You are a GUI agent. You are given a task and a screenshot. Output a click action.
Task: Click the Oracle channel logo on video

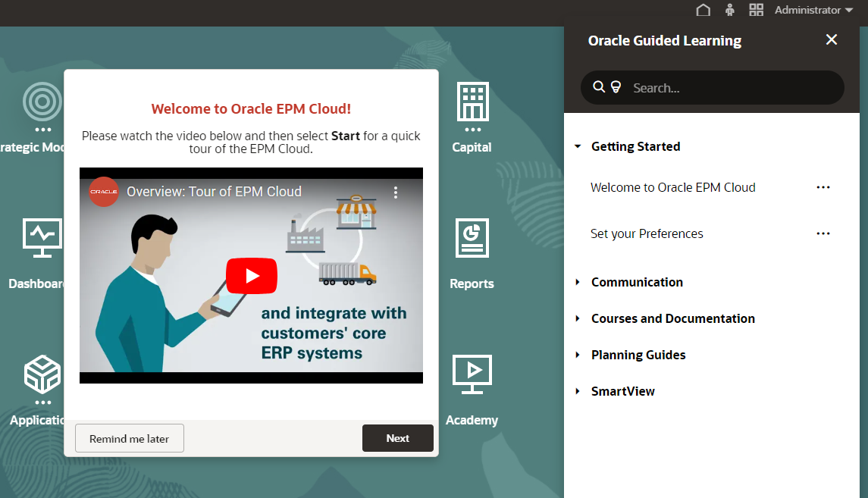[x=104, y=192]
